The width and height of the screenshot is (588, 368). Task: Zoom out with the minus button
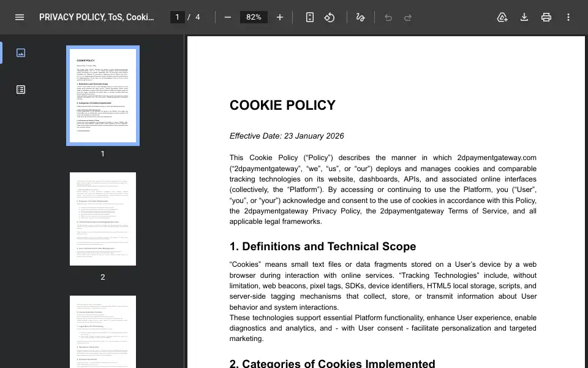point(228,17)
